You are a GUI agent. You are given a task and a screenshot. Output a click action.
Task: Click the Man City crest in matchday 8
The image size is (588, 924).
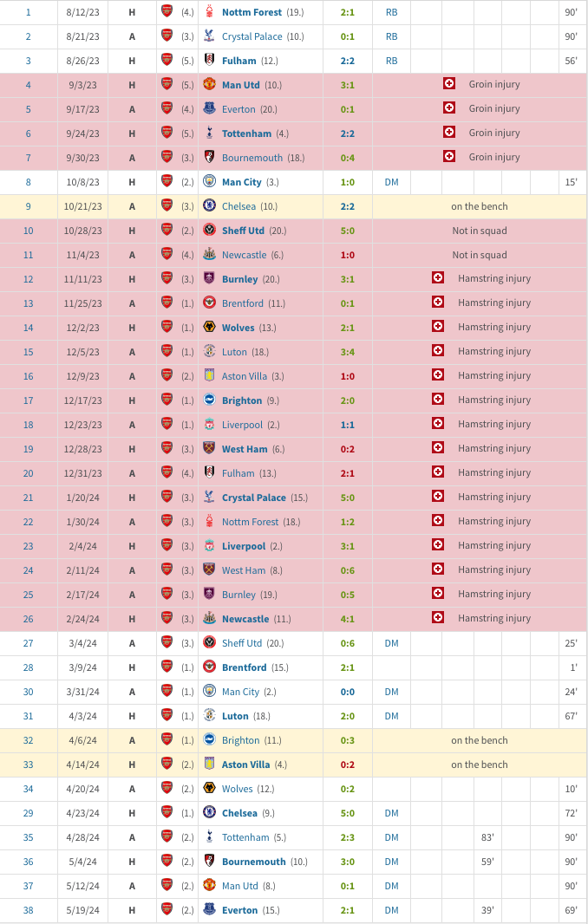209,181
